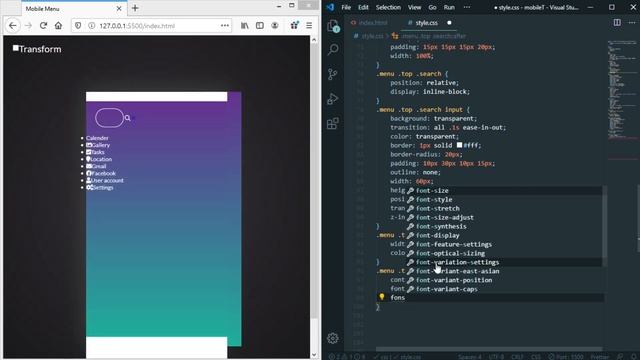Open the Edit menu in VS Code

pyautogui.click(x=363, y=7)
